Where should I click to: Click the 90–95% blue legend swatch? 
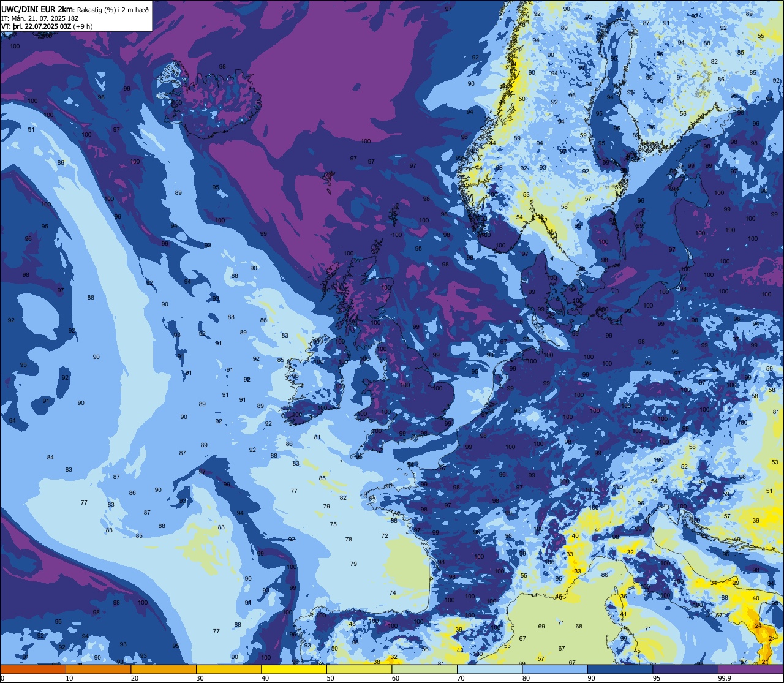[x=620, y=669]
